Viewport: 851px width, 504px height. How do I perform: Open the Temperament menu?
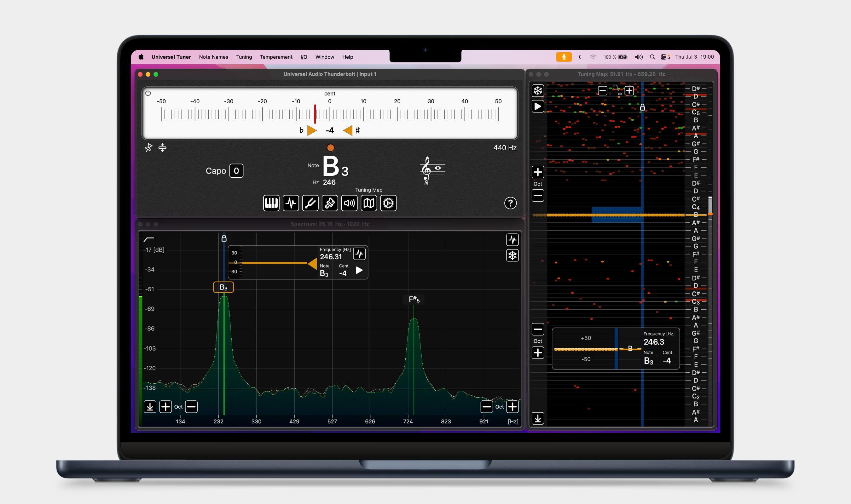276,57
